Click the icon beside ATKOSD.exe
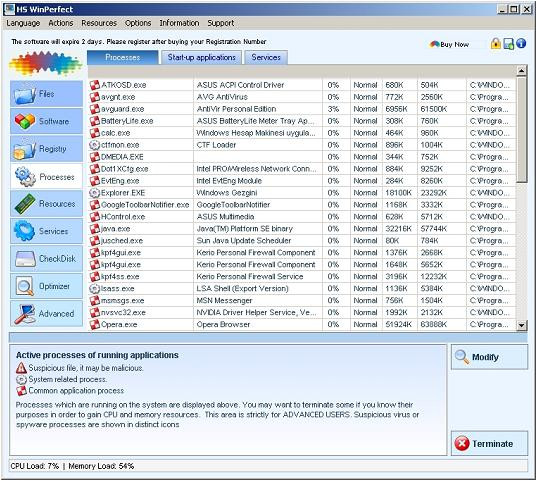This screenshot has width=536, height=481. click(95, 85)
